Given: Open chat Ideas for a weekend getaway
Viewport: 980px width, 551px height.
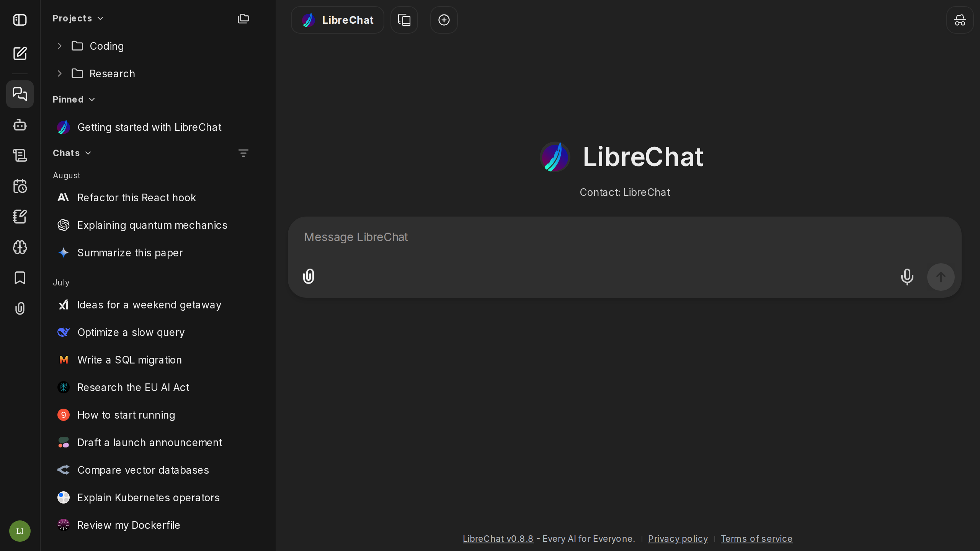Looking at the screenshot, I should tap(153, 305).
